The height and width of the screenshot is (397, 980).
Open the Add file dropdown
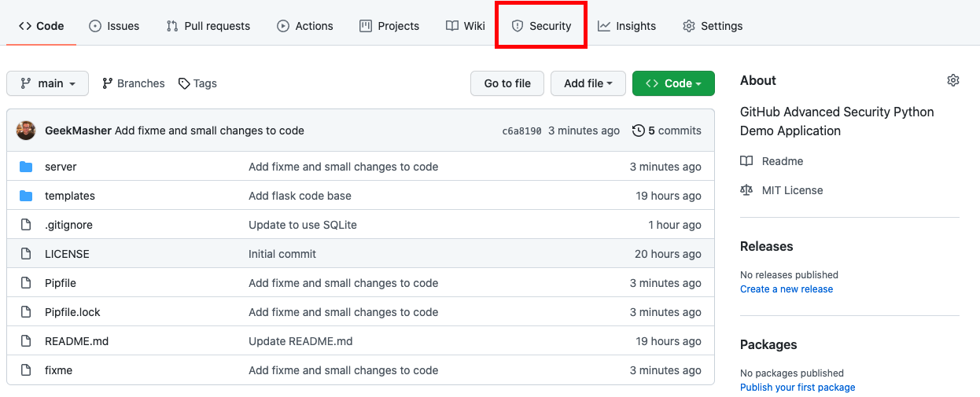click(588, 83)
